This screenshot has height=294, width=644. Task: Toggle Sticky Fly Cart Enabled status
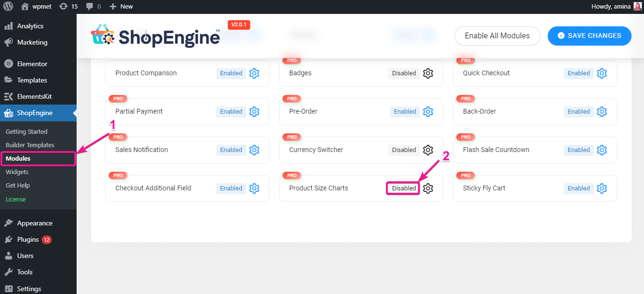coord(579,188)
